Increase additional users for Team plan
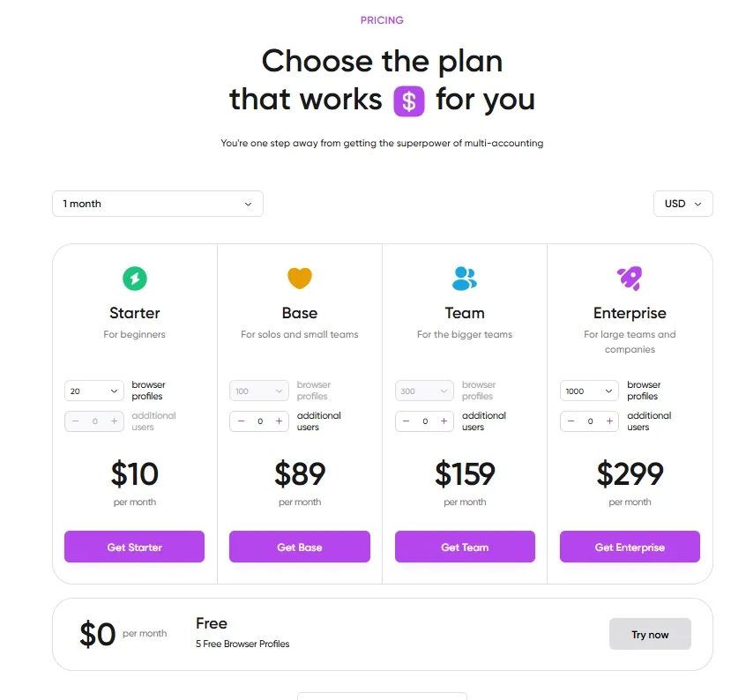The width and height of the screenshot is (731, 700). [444, 421]
